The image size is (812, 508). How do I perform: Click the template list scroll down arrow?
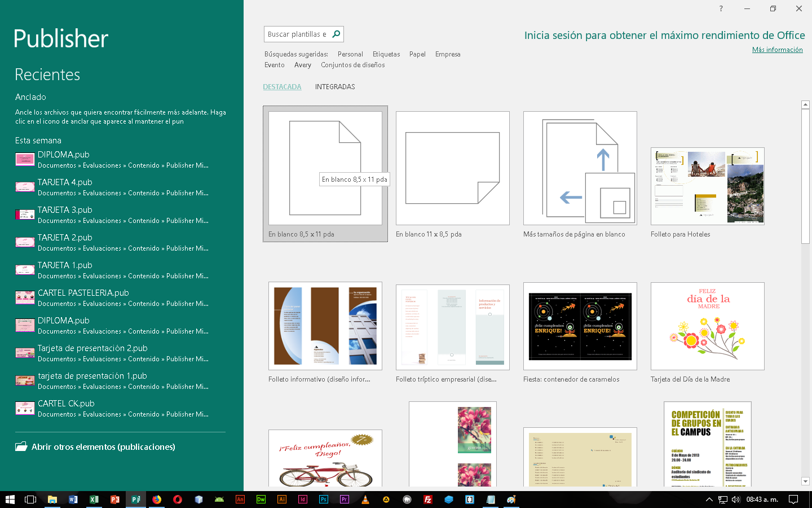point(805,481)
